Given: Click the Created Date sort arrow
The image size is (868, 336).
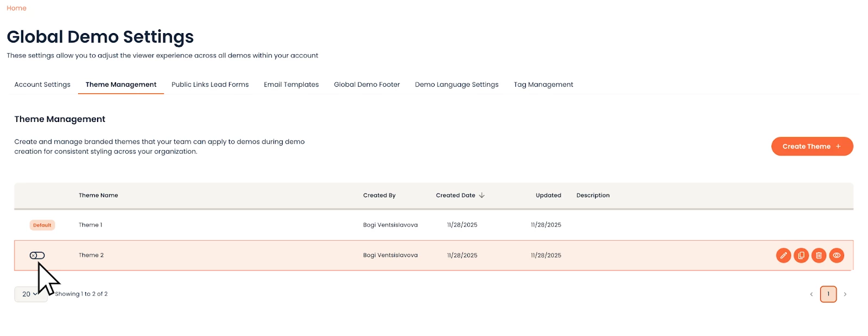Looking at the screenshot, I should [x=482, y=196].
